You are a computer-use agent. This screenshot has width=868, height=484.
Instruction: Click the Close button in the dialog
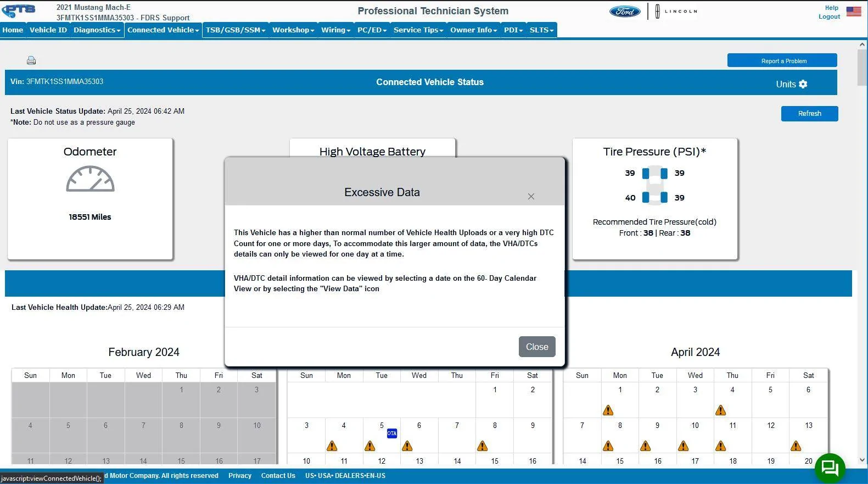537,347
